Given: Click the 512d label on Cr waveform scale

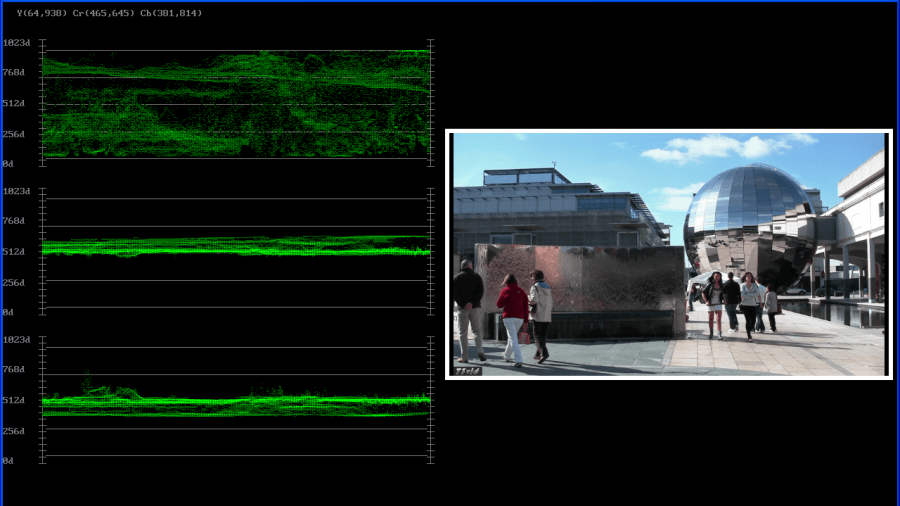Looking at the screenshot, I should [x=14, y=252].
